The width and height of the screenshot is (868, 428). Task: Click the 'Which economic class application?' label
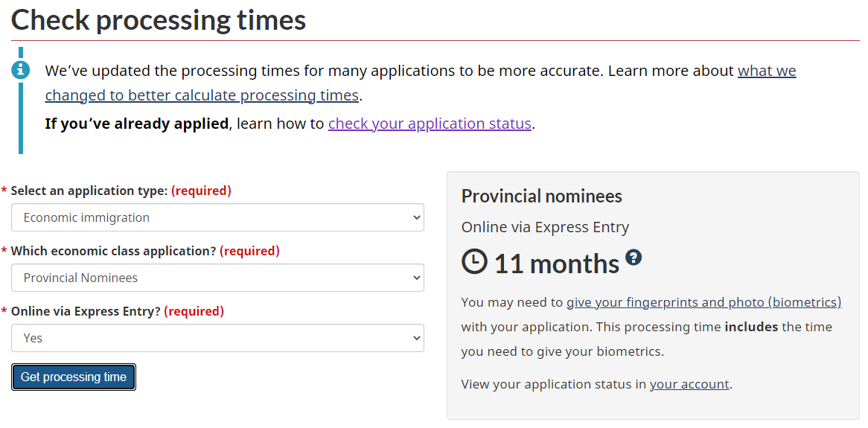click(113, 252)
